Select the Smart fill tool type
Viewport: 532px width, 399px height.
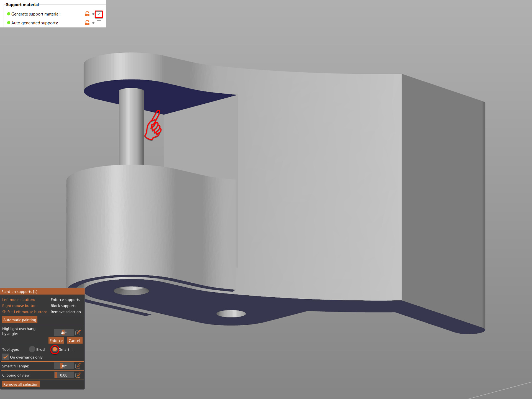point(55,349)
